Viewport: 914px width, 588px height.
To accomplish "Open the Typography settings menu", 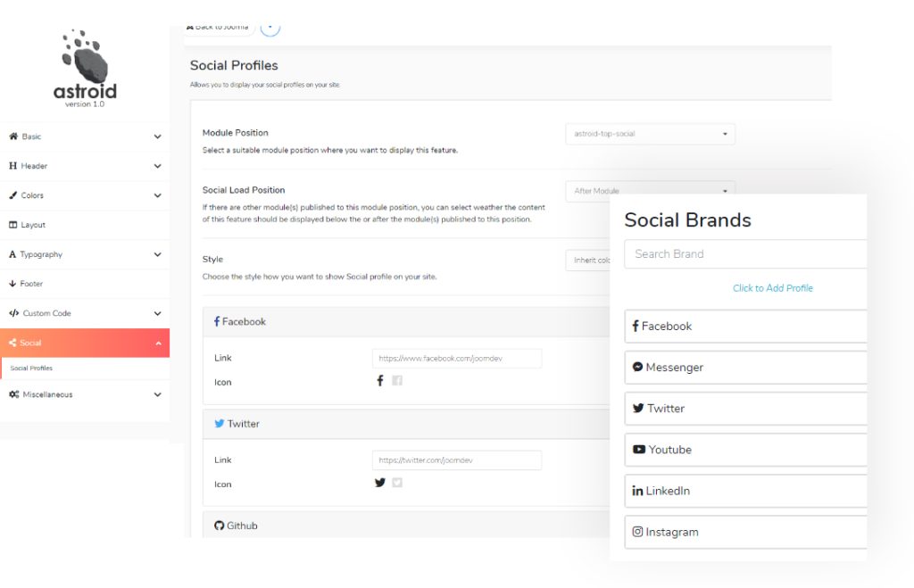I will pyautogui.click(x=85, y=254).
